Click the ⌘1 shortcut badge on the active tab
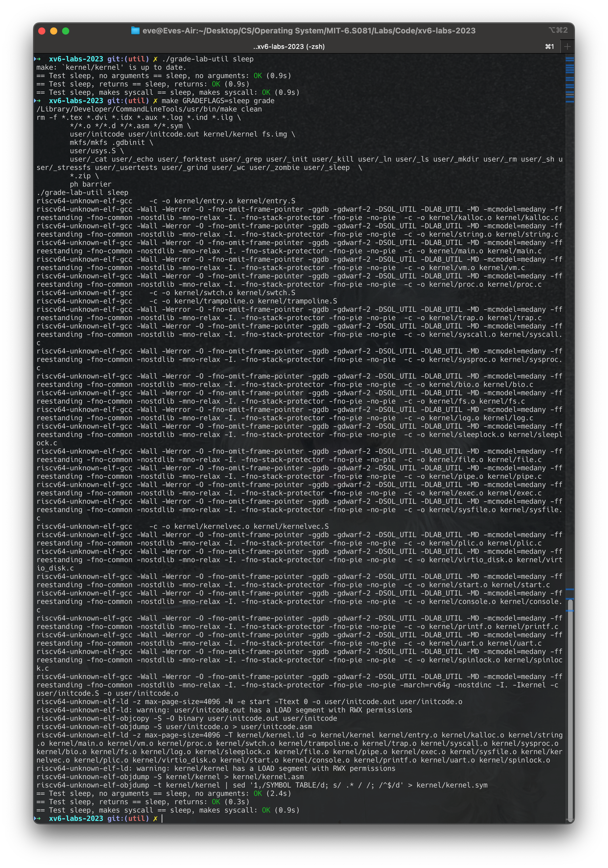 [x=549, y=47]
